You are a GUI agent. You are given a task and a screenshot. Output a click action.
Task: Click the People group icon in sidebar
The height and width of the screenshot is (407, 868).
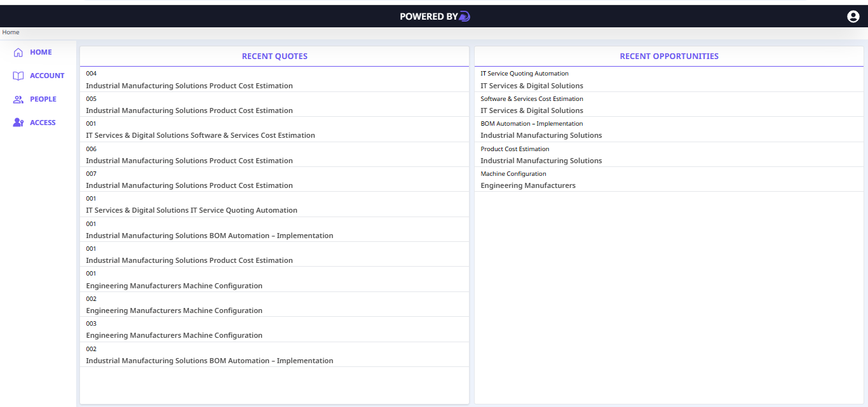[18, 100]
